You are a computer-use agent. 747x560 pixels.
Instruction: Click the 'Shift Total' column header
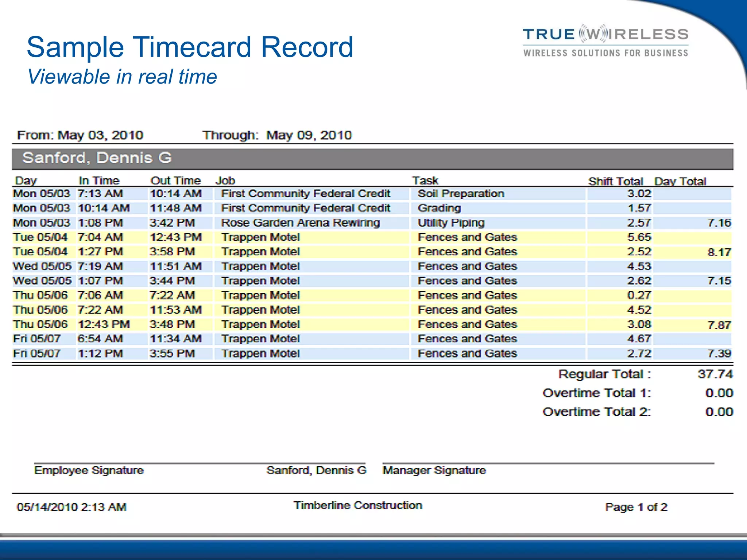pyautogui.click(x=615, y=181)
